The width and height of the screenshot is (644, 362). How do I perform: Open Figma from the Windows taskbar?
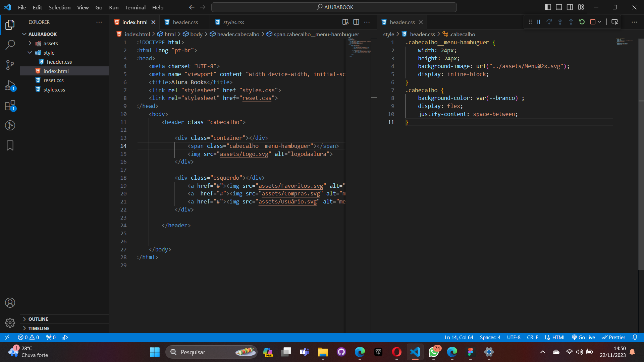[x=471, y=352]
